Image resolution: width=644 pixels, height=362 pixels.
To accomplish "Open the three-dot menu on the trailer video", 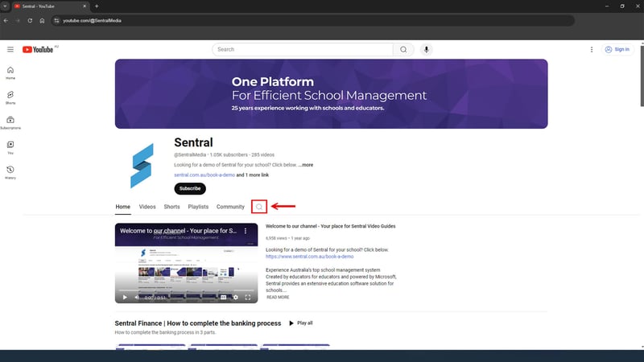I will point(246,231).
